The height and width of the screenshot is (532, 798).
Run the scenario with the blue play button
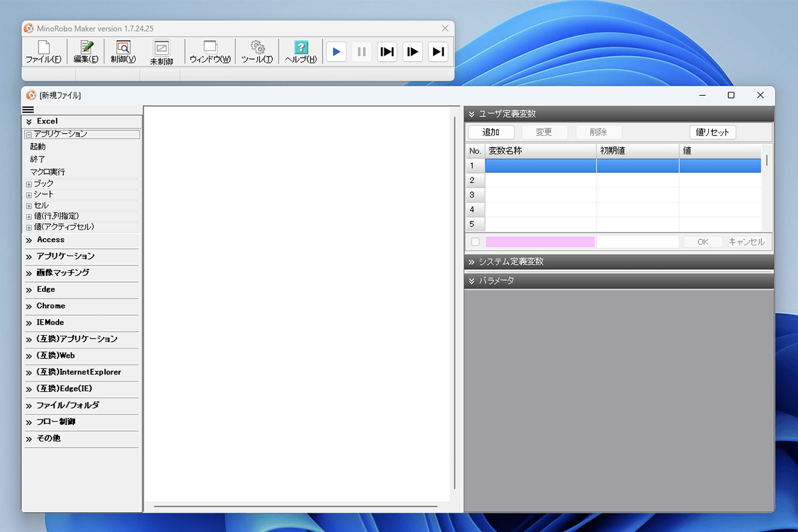click(336, 51)
